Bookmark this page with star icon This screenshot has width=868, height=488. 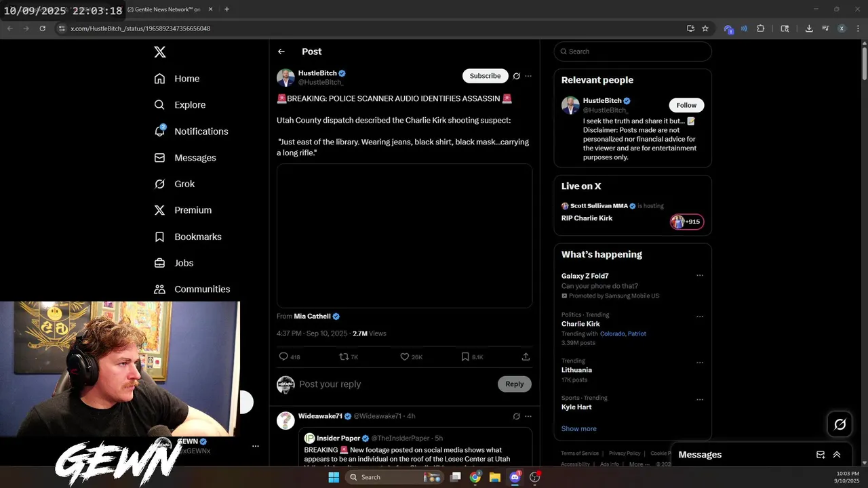point(705,28)
